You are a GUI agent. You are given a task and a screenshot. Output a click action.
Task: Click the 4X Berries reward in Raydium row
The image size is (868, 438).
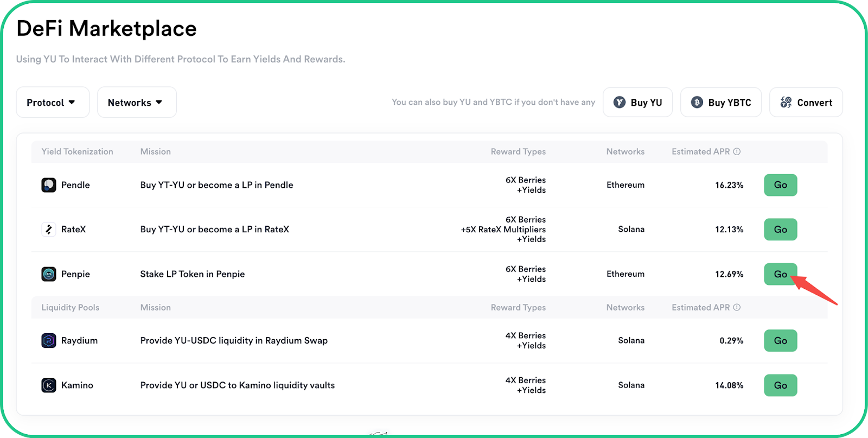tap(526, 336)
